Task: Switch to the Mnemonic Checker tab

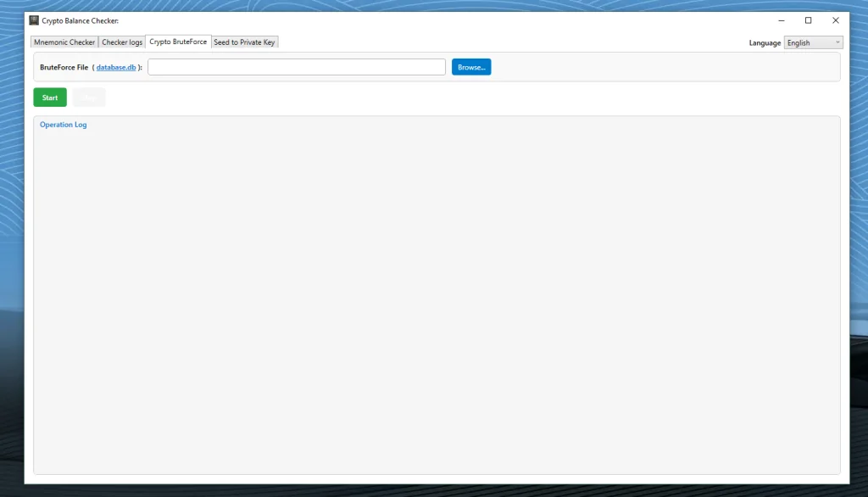Action: [x=64, y=42]
